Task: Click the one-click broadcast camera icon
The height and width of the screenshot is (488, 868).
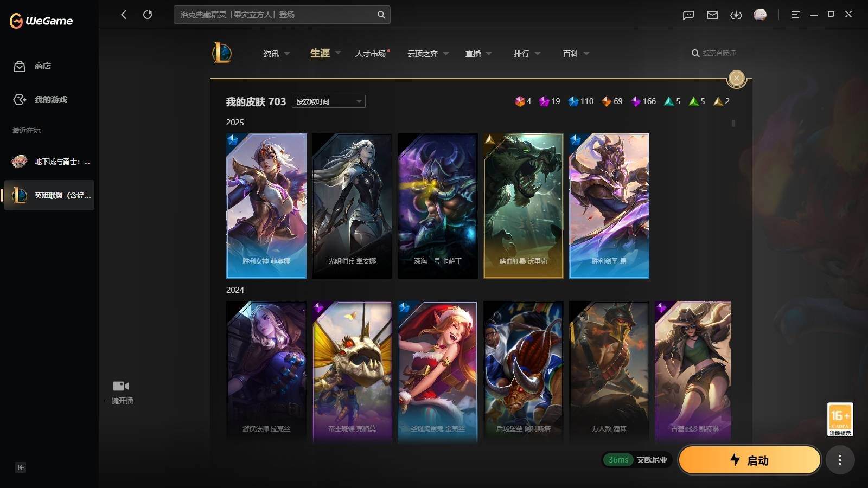Action: tap(120, 386)
